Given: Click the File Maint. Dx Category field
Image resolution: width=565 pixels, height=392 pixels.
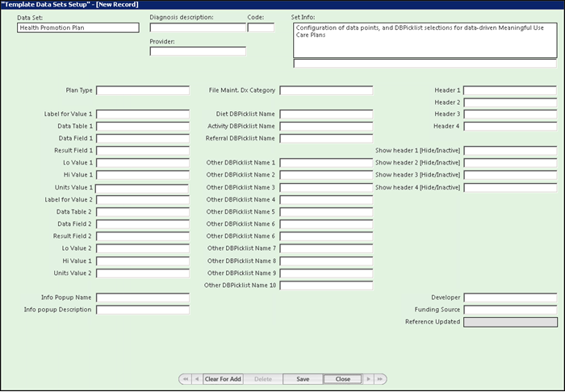Looking at the screenshot, I should [x=326, y=90].
